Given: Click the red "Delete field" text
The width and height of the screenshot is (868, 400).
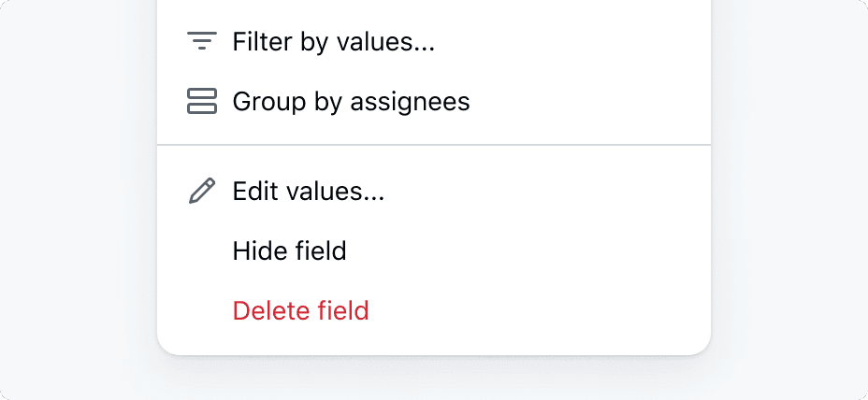Looking at the screenshot, I should (300, 310).
